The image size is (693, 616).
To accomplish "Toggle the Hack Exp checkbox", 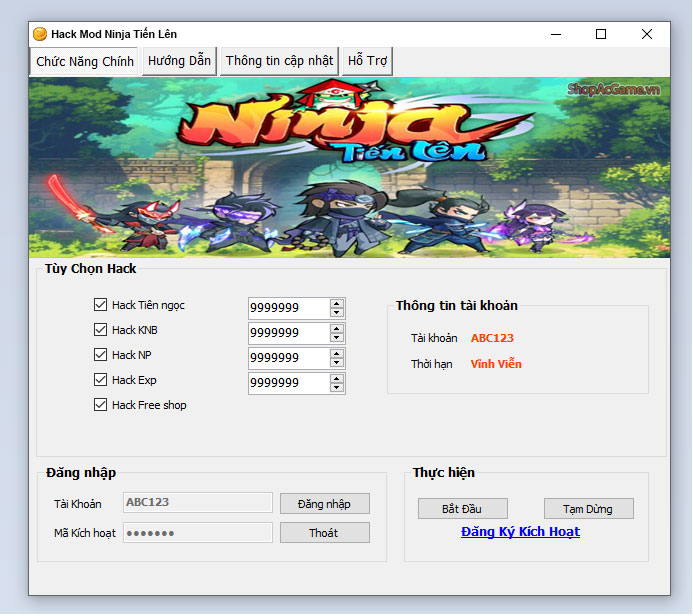I will click(100, 380).
